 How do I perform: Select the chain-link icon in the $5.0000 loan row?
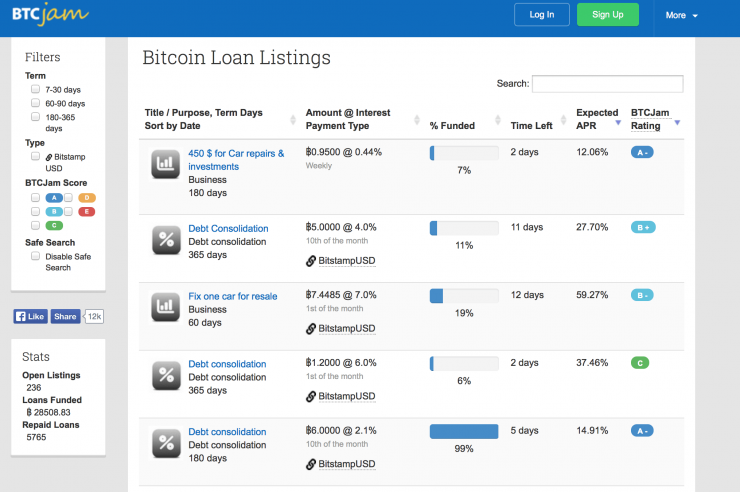pos(311,261)
